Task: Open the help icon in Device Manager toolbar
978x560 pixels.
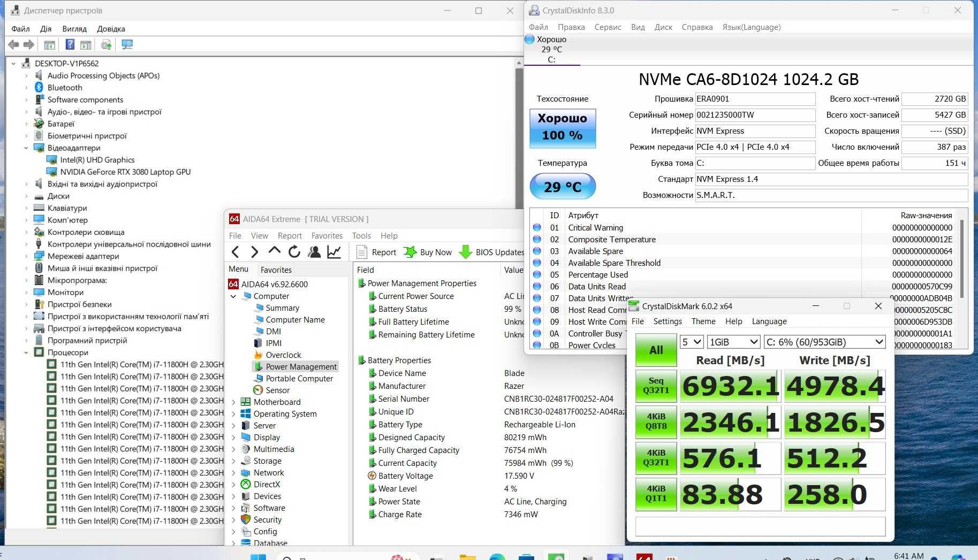Action: (x=70, y=45)
